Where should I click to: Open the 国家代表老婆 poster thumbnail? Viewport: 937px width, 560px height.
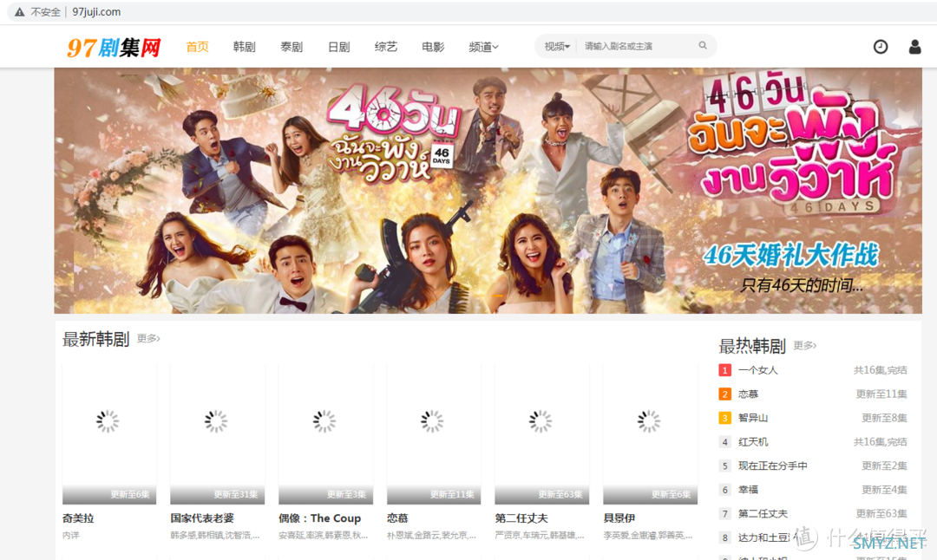coord(218,434)
